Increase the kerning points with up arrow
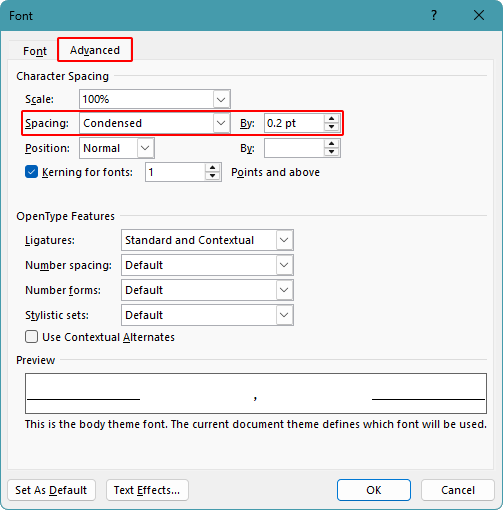This screenshot has height=510, width=503. pos(213,168)
